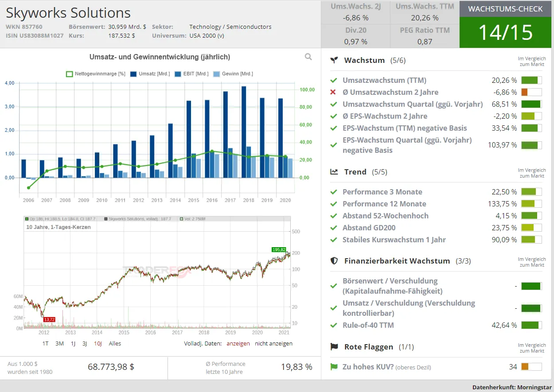The image size is (554, 392).
Task: Click the Finanzierbarkeit Wachstum shield icon
Action: tap(334, 261)
